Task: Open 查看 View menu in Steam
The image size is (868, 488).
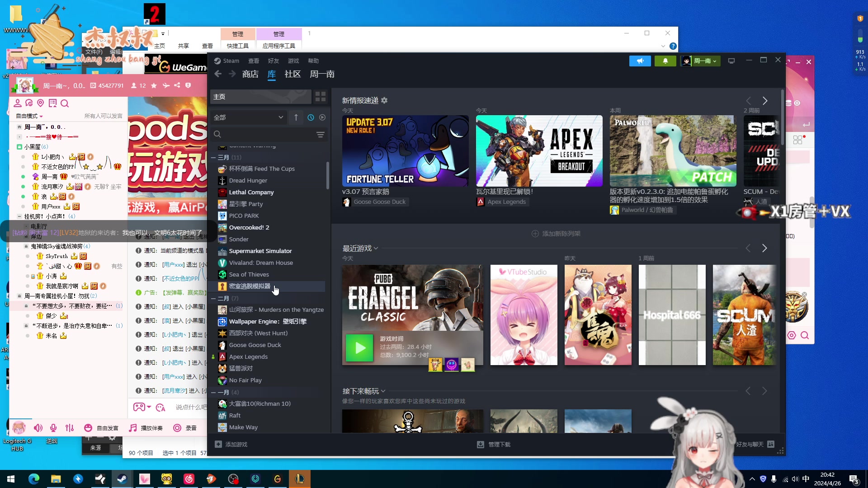Action: click(254, 61)
